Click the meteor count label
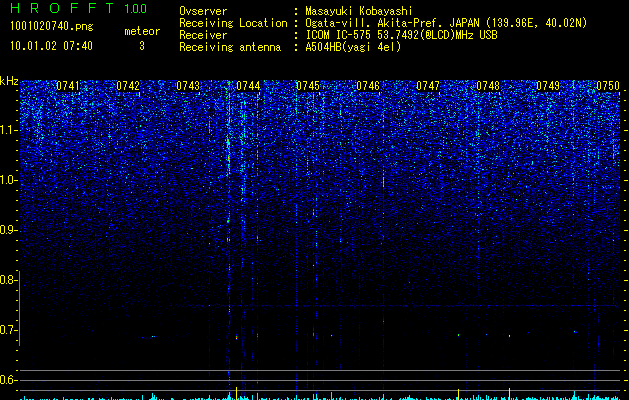629x400 pixels. pyautogui.click(x=142, y=31)
